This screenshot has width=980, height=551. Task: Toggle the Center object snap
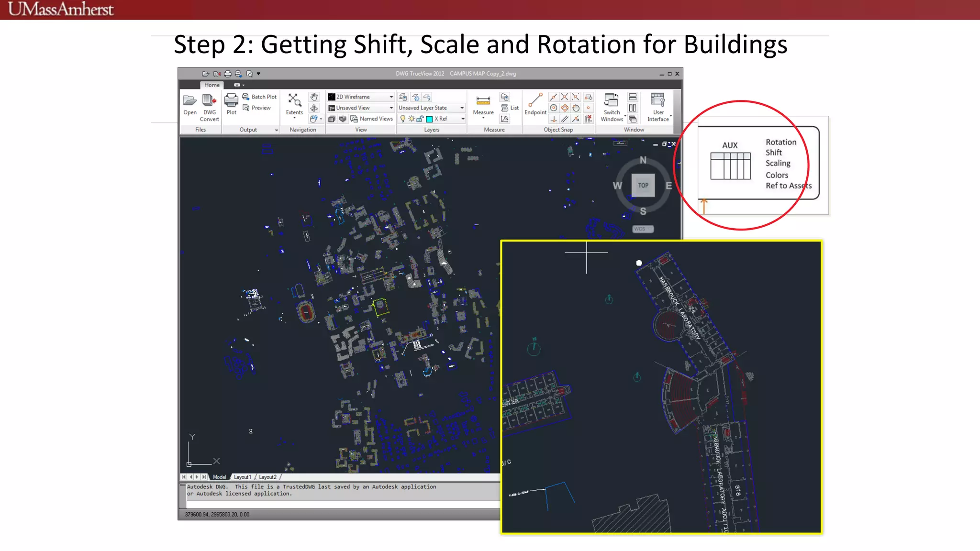553,108
